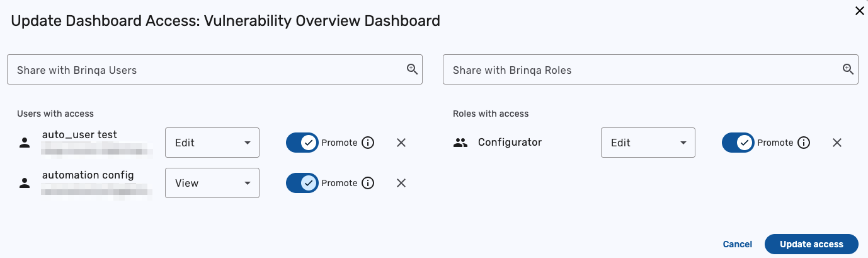This screenshot has height=258, width=868.
Task: Click info icon next to Configurator Promote
Action: [804, 143]
